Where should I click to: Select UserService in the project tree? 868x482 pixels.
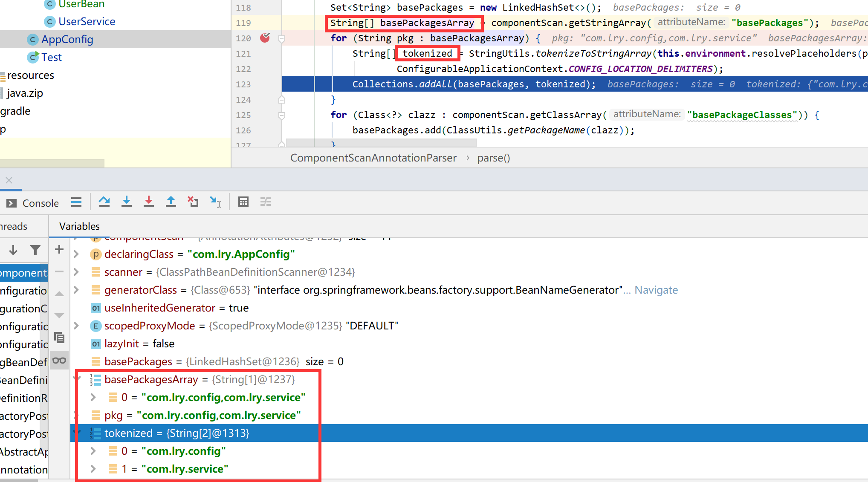click(x=87, y=21)
